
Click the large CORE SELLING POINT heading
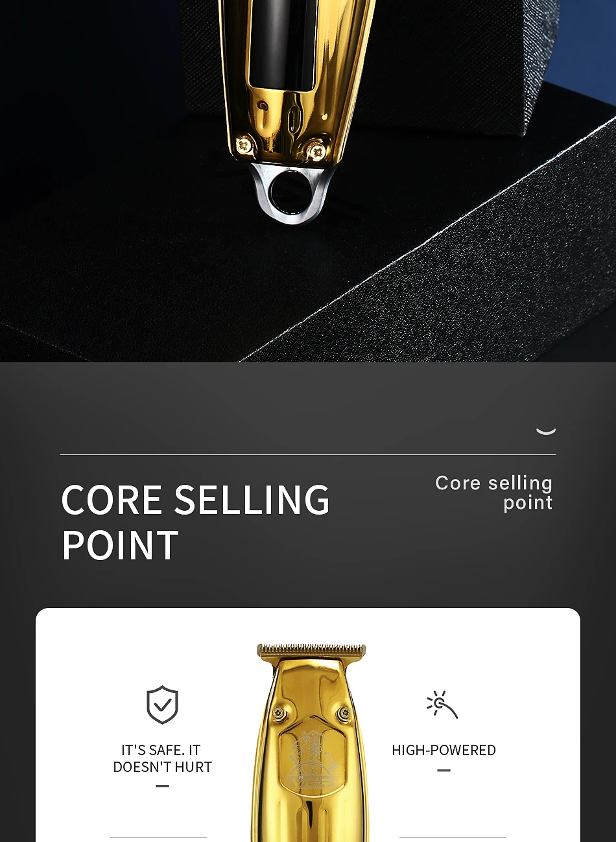pyautogui.click(x=196, y=522)
